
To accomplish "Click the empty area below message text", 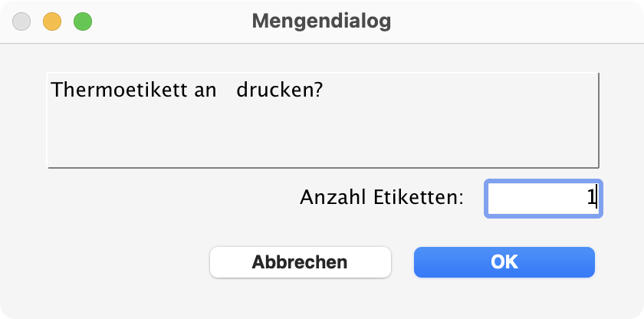I will click(322, 138).
